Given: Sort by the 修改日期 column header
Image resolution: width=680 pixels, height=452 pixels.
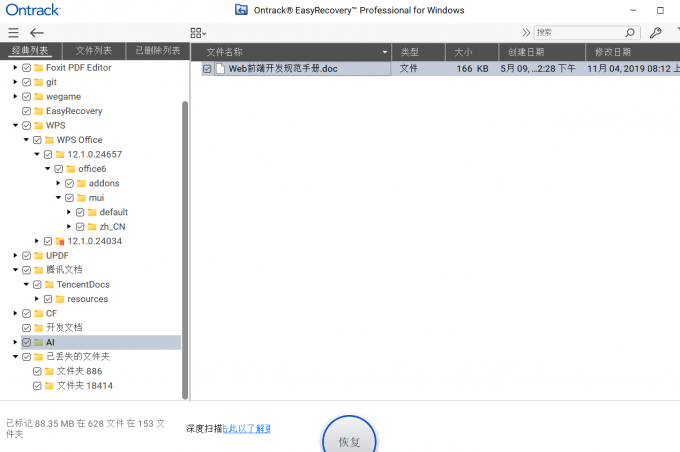Looking at the screenshot, I should point(633,52).
